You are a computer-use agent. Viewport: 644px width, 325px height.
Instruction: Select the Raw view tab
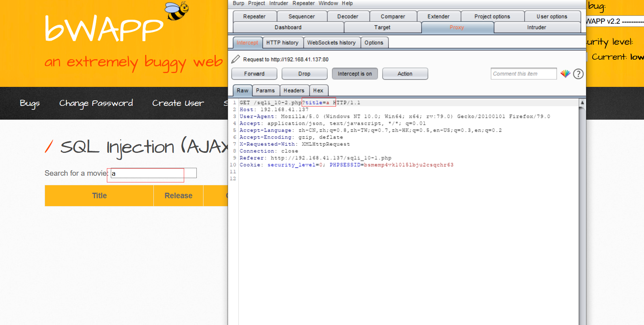pos(243,90)
